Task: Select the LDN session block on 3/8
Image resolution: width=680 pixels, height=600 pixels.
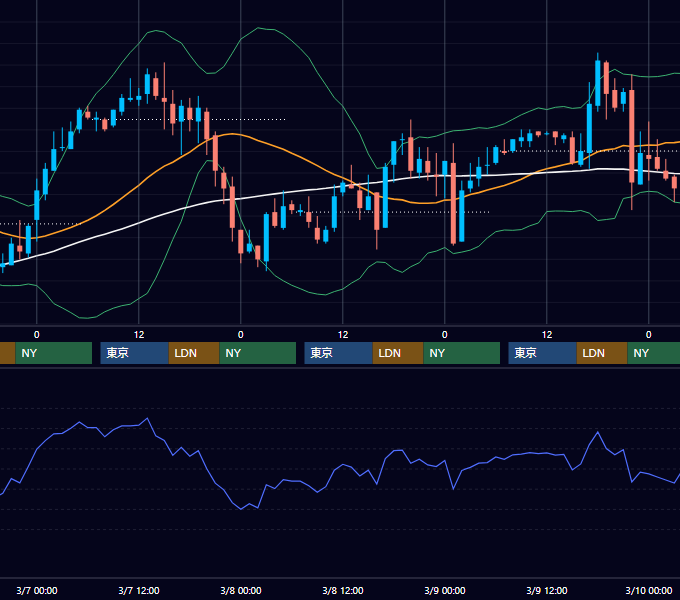Action: (398, 353)
